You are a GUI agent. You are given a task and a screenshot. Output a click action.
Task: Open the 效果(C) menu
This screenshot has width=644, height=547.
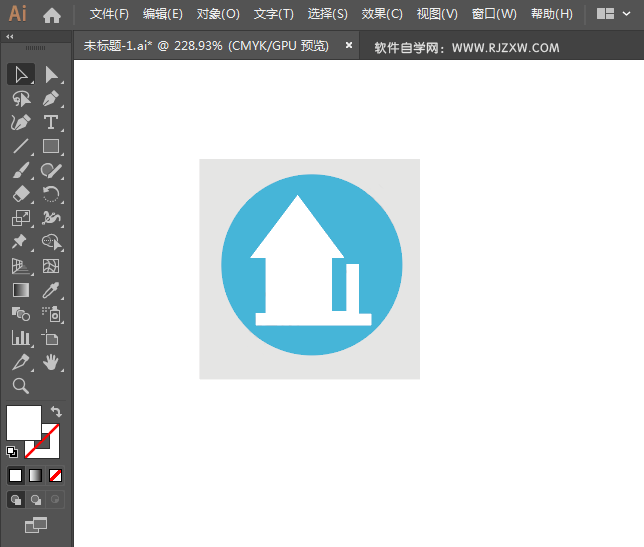pyautogui.click(x=382, y=14)
